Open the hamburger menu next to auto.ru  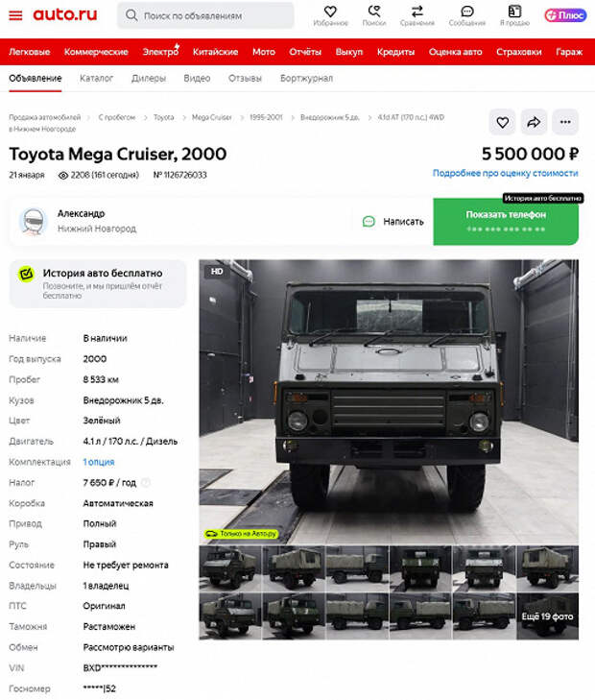(x=15, y=15)
